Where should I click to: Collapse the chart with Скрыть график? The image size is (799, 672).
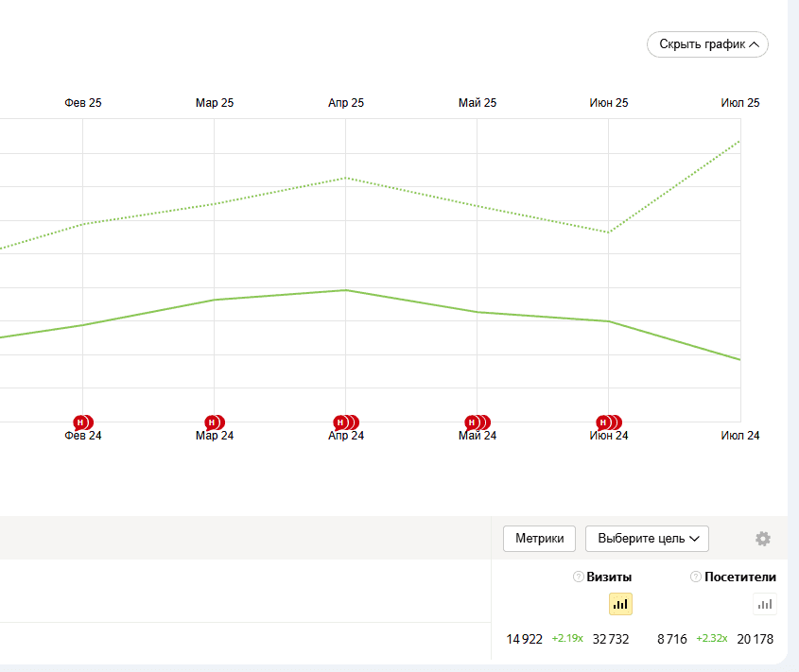(x=707, y=44)
